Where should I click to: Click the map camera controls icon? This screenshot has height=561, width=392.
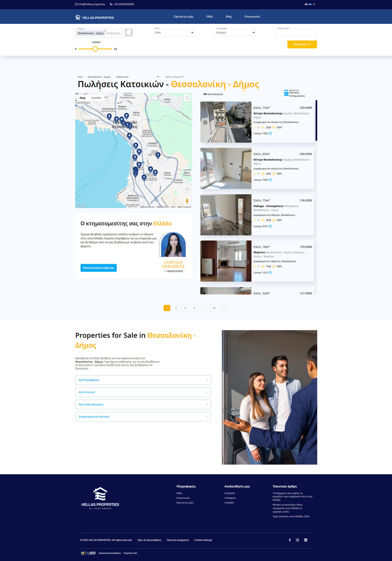pos(187,189)
